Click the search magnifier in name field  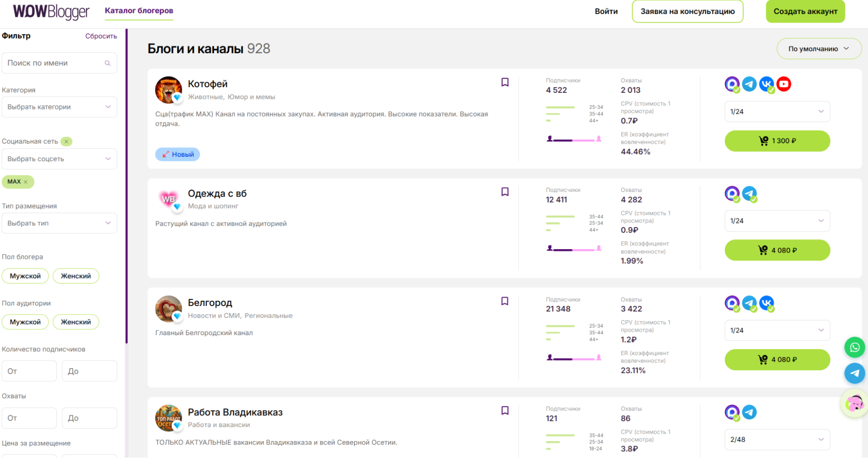pyautogui.click(x=108, y=63)
